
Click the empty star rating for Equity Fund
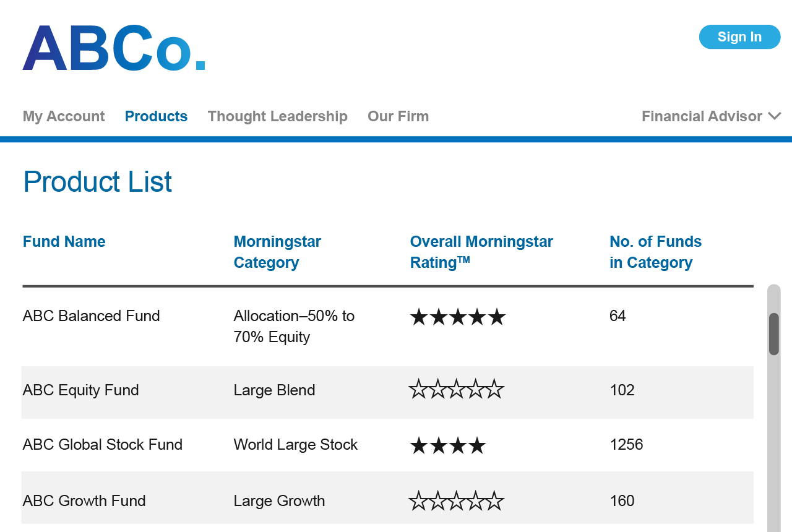[x=456, y=390]
